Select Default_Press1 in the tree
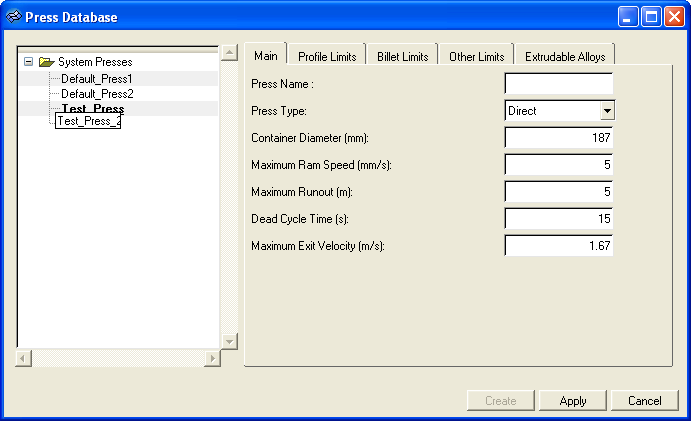This screenshot has height=421, width=691. [x=96, y=78]
